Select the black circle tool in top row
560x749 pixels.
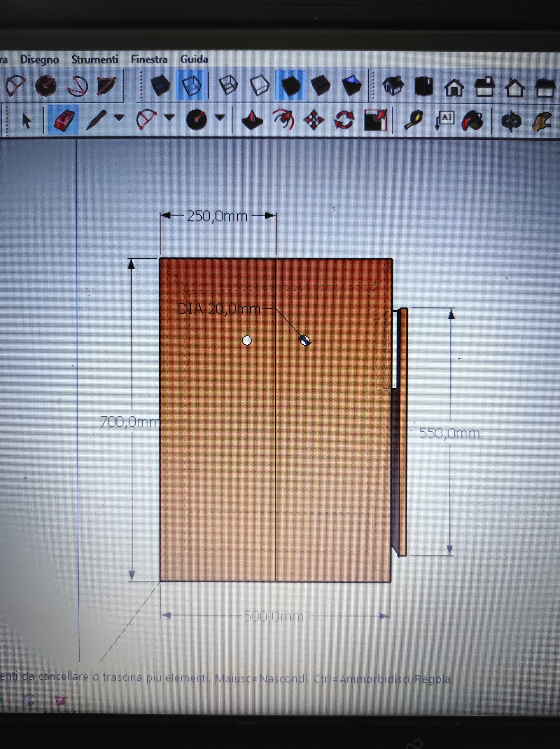46,86
